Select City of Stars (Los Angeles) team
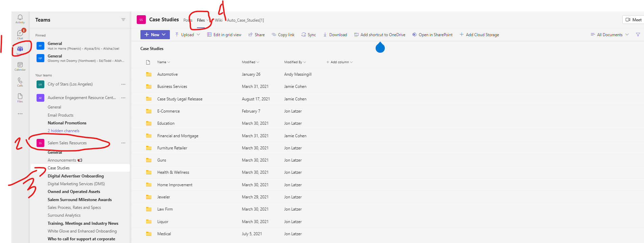The height and width of the screenshot is (243, 644). 70,84
